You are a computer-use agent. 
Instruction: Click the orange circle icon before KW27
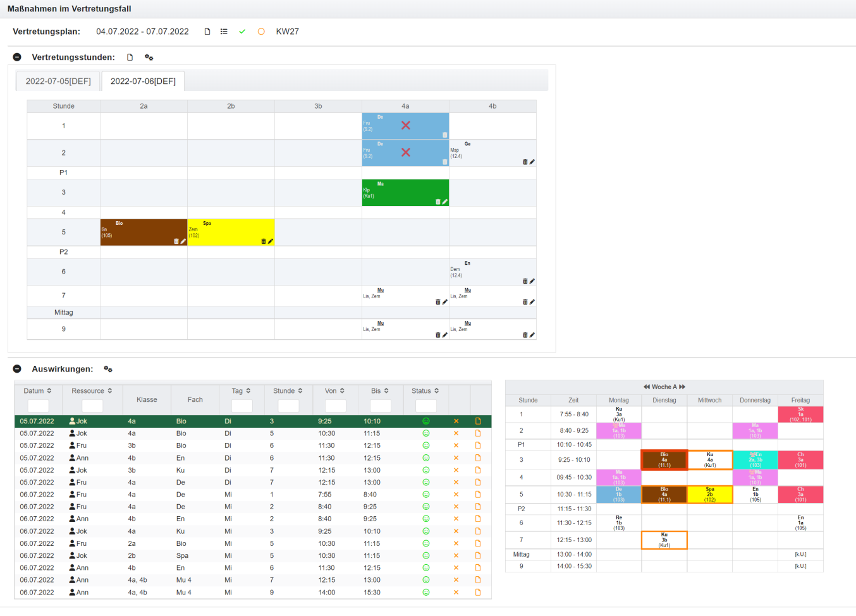[261, 32]
